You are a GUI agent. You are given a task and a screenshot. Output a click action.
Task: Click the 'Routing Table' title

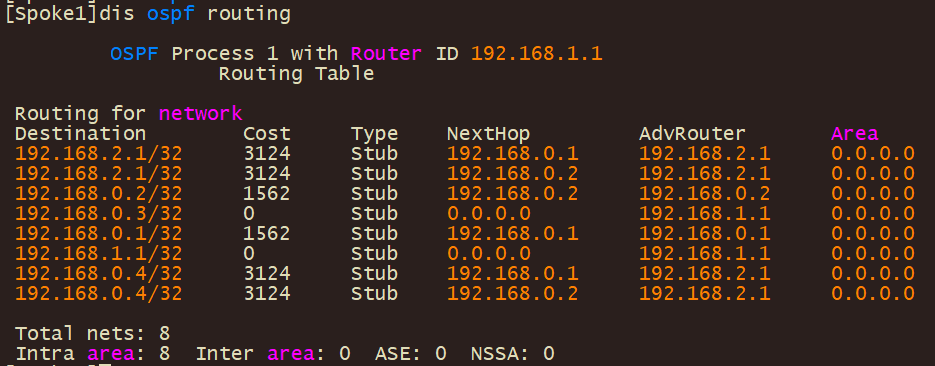pyautogui.click(x=296, y=74)
